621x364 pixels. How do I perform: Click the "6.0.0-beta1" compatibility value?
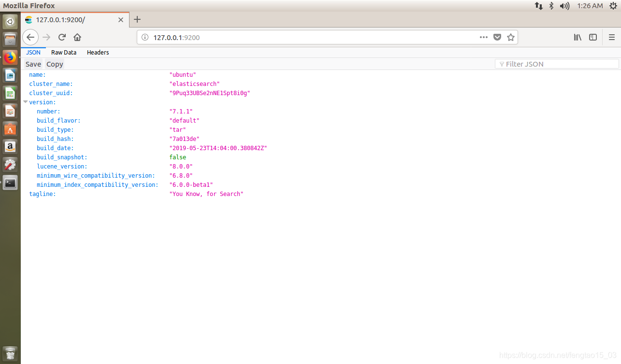(191, 185)
